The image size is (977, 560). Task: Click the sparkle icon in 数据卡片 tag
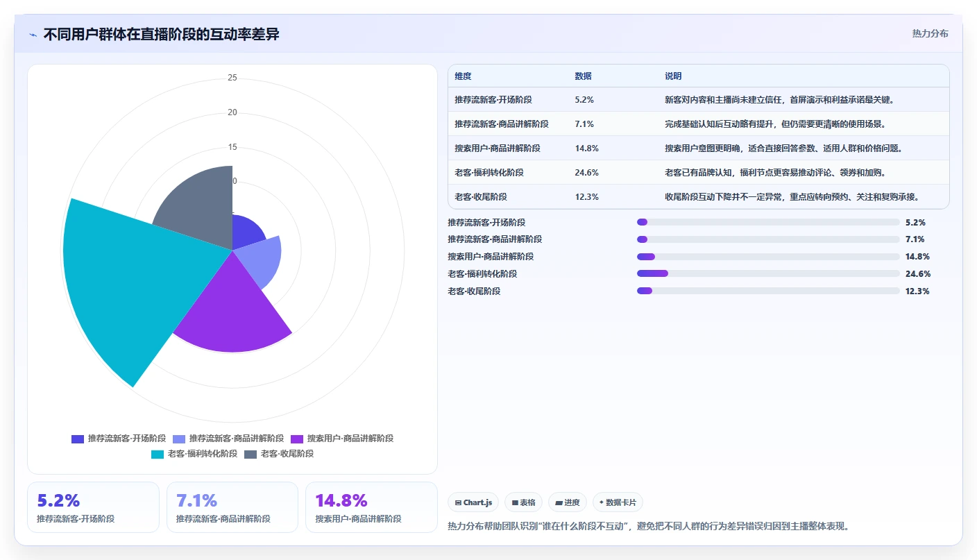pyautogui.click(x=601, y=502)
